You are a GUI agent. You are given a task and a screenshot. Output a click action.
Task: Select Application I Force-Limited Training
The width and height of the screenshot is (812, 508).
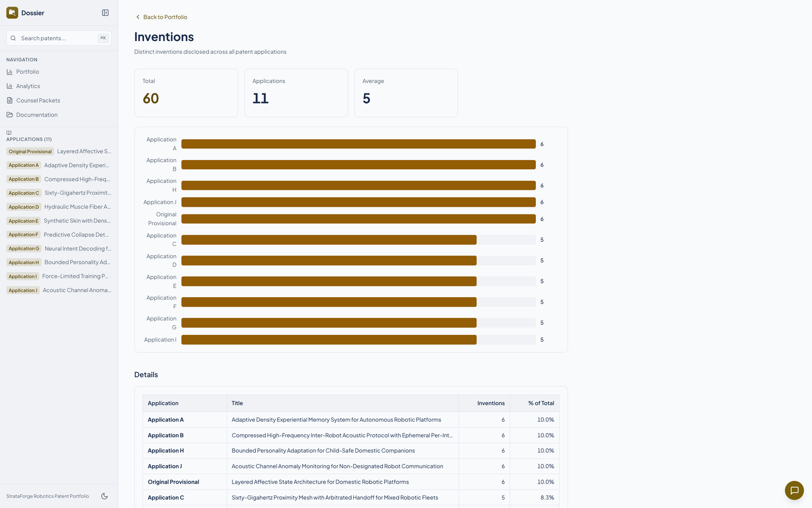pyautogui.click(x=59, y=276)
